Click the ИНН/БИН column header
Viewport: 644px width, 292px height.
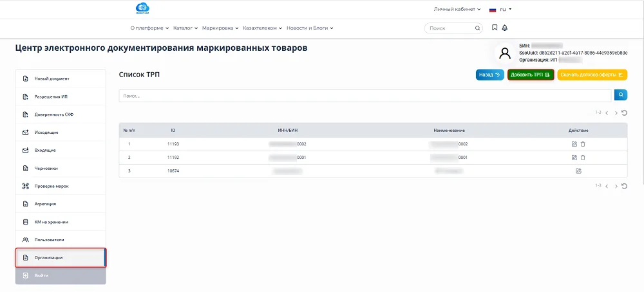[x=287, y=131]
